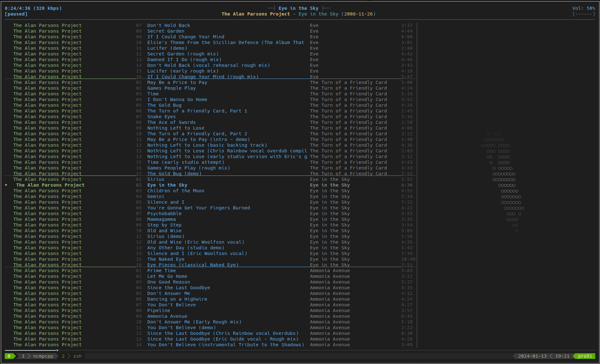Select the track The Naked Eye
The image size is (600, 364).
click(x=165, y=259)
